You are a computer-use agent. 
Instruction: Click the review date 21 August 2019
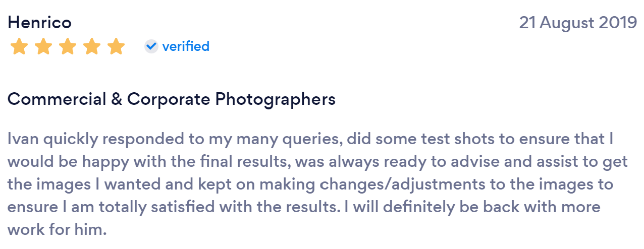578,23
